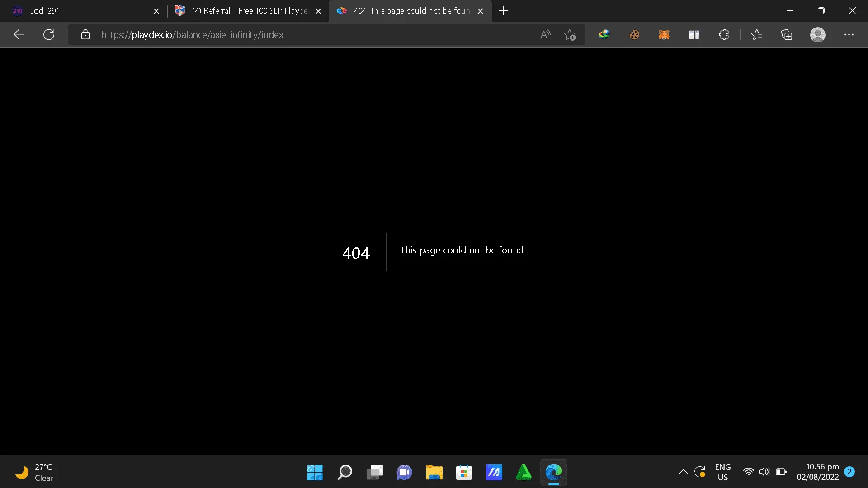This screenshot has height=488, width=868.
Task: Open the Extensions puzzle menu
Action: pyautogui.click(x=724, y=35)
